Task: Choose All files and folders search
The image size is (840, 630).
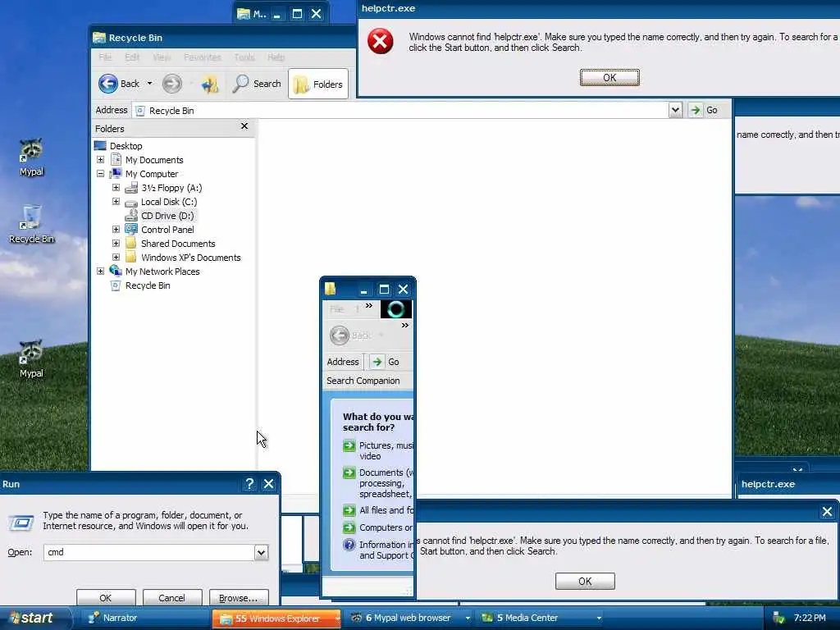Action: [x=378, y=510]
